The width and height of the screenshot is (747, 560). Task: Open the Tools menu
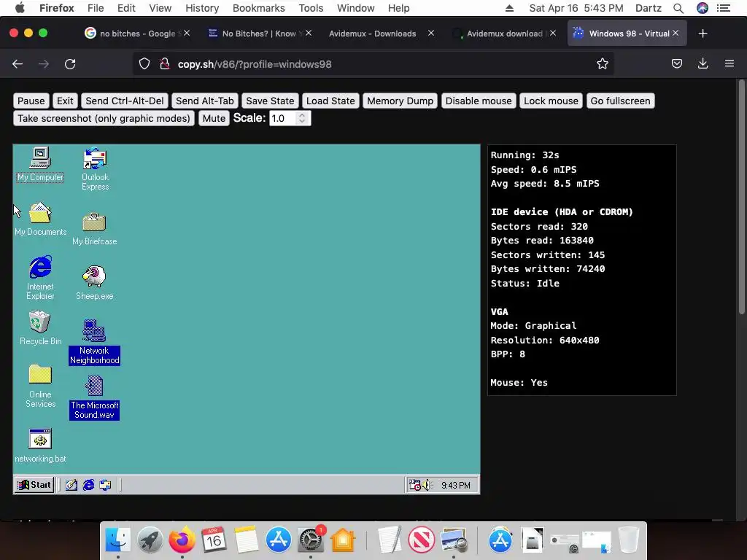(x=311, y=8)
